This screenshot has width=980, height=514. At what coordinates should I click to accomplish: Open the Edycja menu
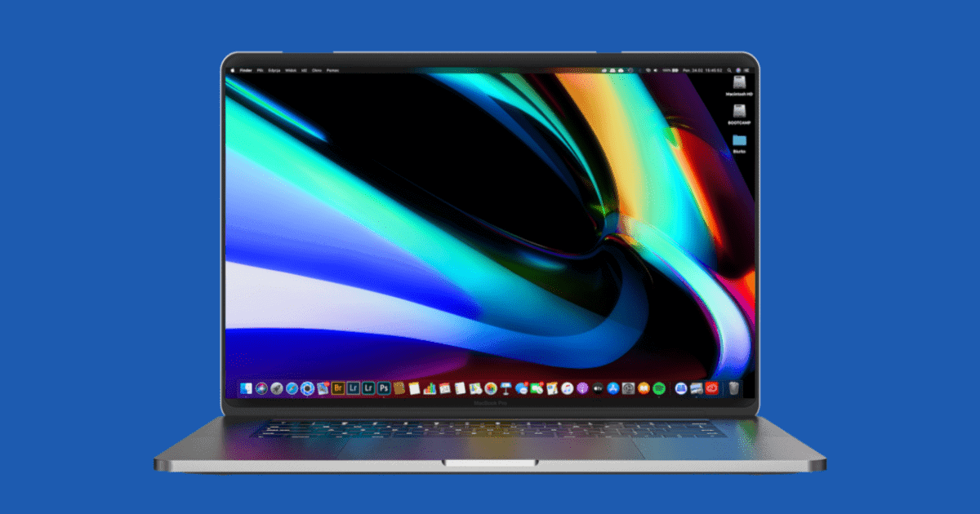click(x=274, y=71)
